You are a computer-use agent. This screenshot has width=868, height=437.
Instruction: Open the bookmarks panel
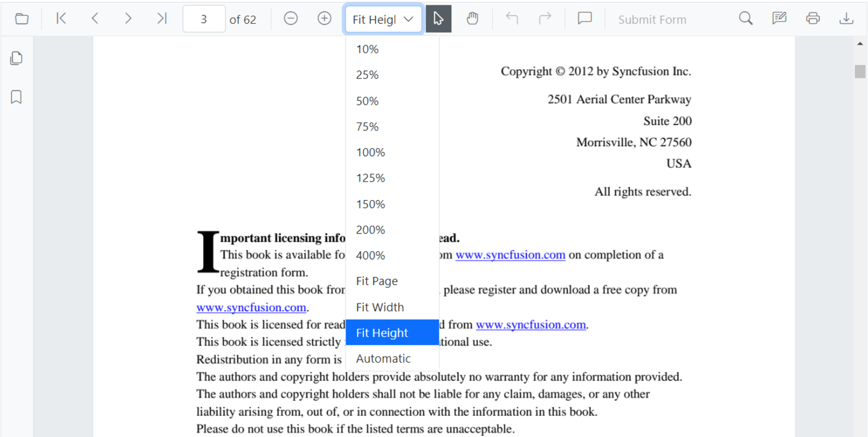[16, 97]
